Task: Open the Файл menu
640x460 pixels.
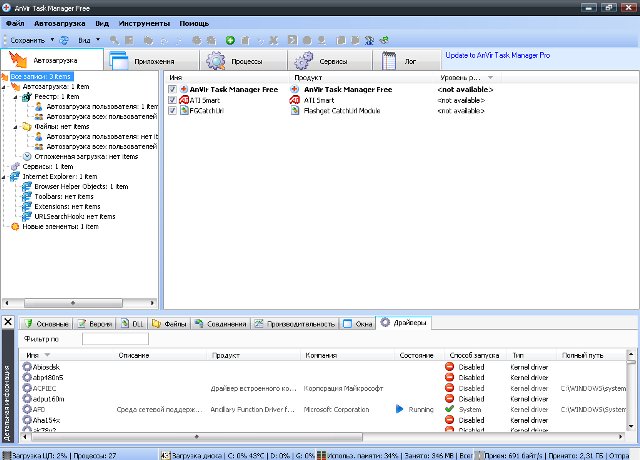Action: click(x=15, y=24)
